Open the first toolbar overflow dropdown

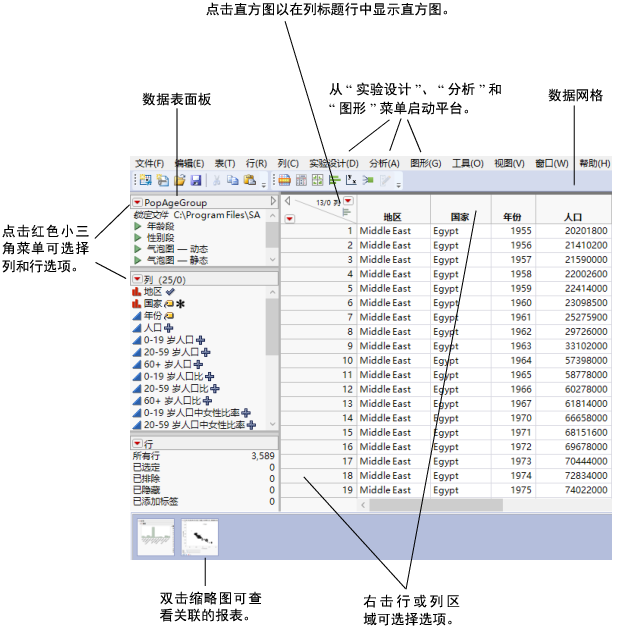[x=264, y=185]
